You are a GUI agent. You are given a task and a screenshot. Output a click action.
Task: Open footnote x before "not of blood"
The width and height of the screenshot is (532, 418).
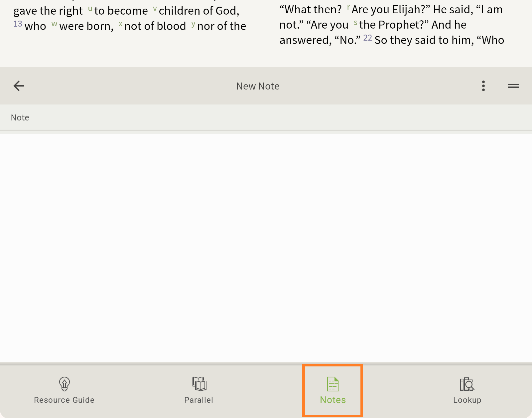(120, 24)
